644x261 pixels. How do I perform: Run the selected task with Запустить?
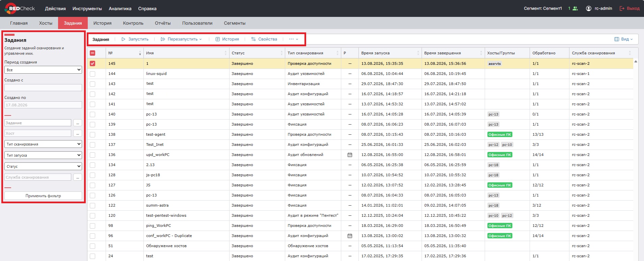pyautogui.click(x=135, y=39)
